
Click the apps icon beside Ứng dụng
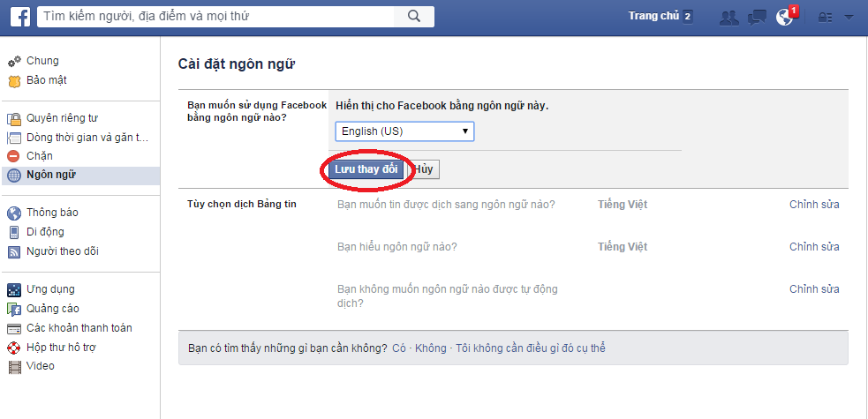[x=14, y=289]
